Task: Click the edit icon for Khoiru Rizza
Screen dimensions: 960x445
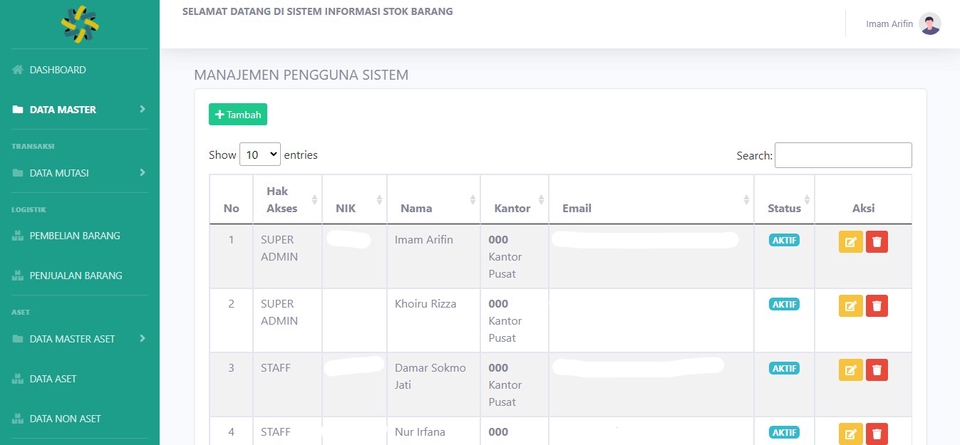Action: (x=850, y=306)
